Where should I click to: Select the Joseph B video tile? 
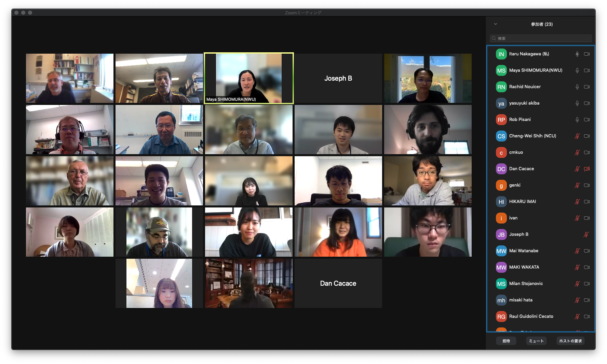point(338,78)
